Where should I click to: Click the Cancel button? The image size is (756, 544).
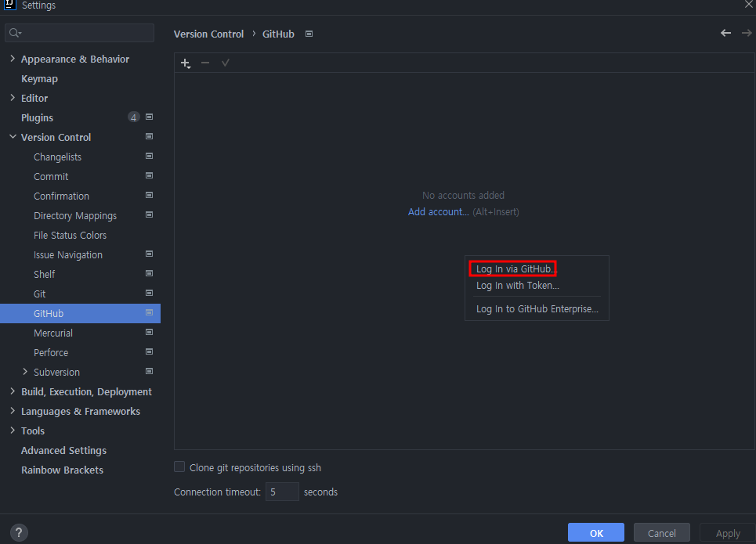pyautogui.click(x=661, y=533)
